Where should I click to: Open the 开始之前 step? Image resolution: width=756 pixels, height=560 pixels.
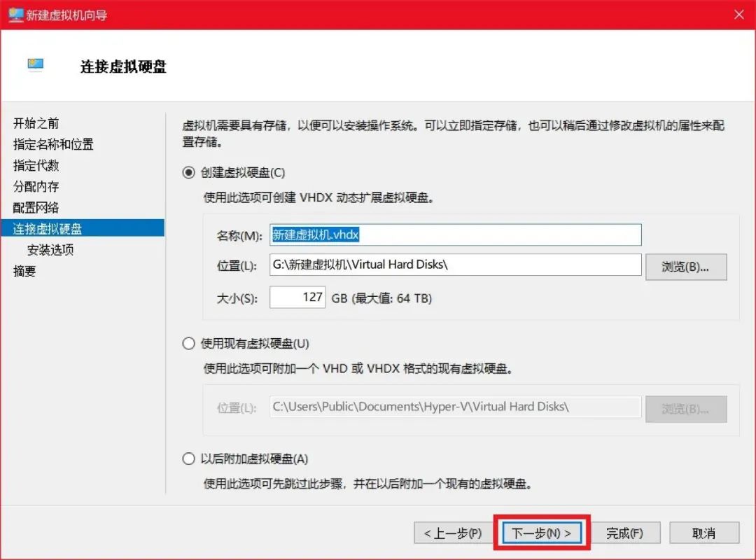pyautogui.click(x=36, y=124)
